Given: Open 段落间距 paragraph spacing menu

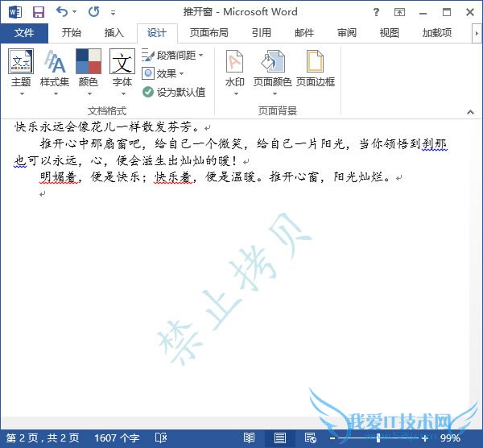Looking at the screenshot, I should click(173, 56).
